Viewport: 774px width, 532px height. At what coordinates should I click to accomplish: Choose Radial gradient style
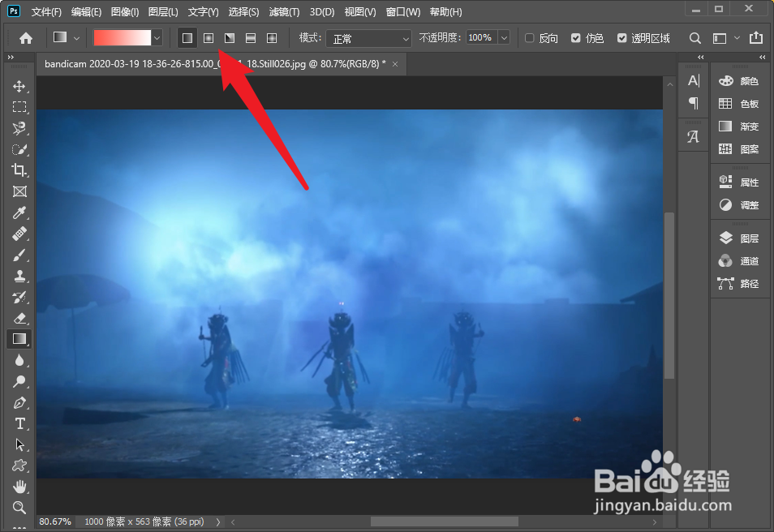click(x=209, y=38)
